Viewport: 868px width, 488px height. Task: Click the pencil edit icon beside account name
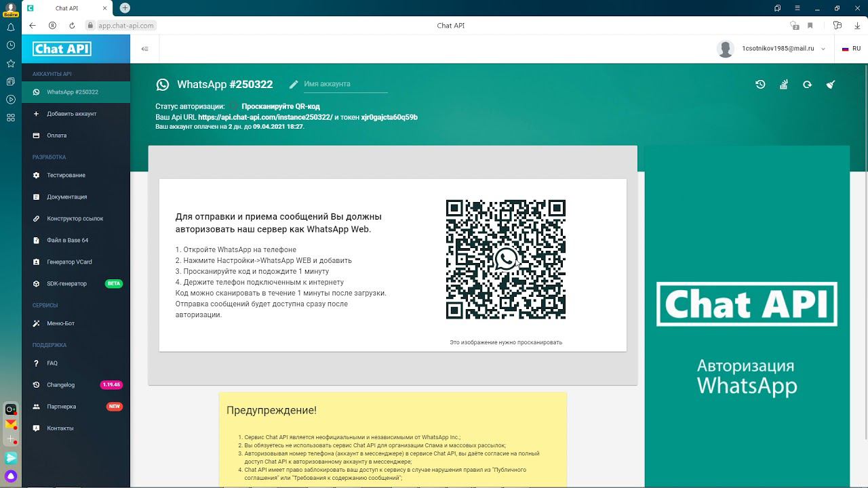coord(294,85)
